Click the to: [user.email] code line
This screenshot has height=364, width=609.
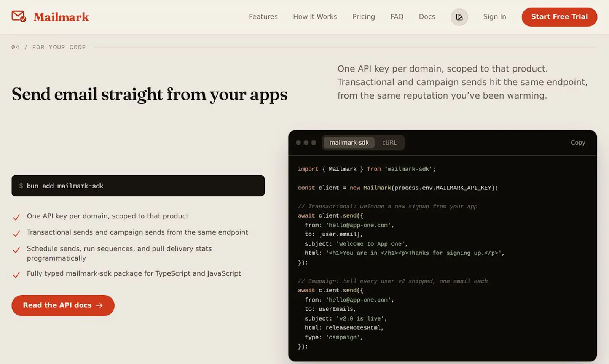pyautogui.click(x=334, y=234)
